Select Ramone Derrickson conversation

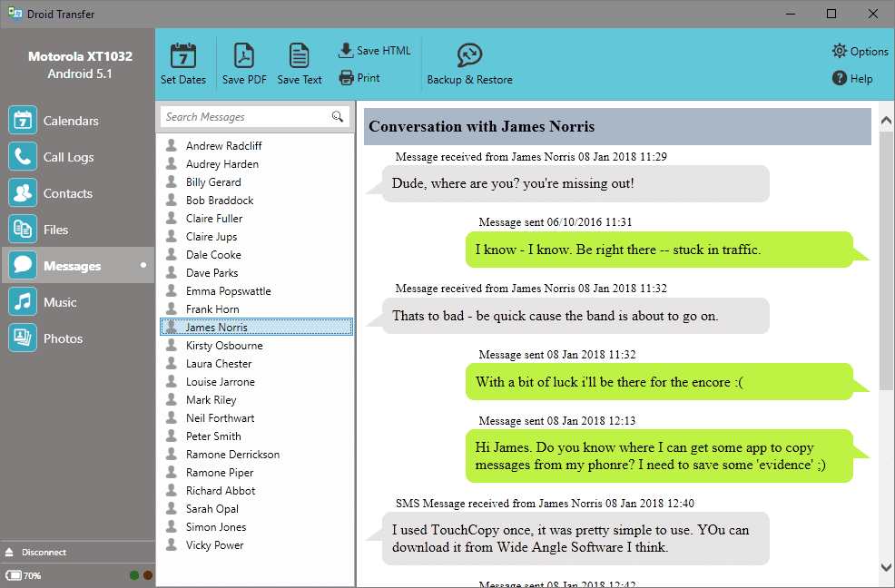point(256,455)
